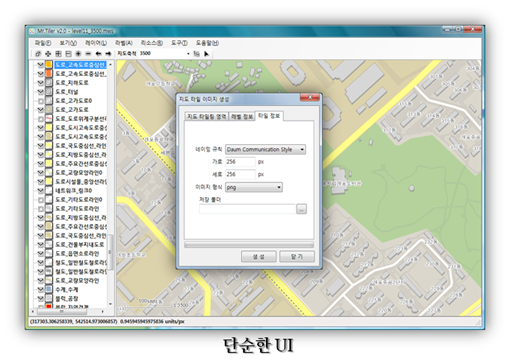The width and height of the screenshot is (510, 362).
Task: Enable the 도로_도로위계구분선 layer checkbox
Action: [41, 118]
